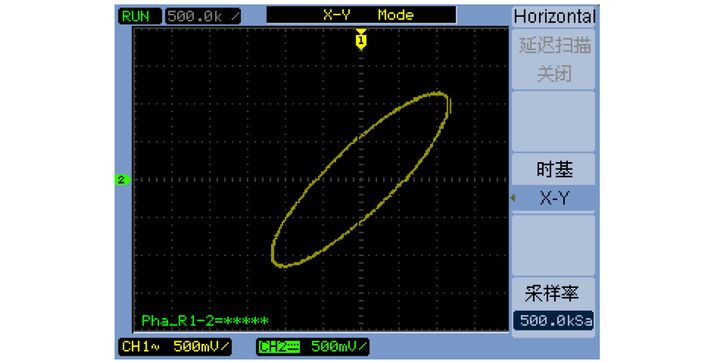Image resolution: width=720 pixels, height=362 pixels.
Task: Toggle the 关闭 option under delayed sweep
Action: (554, 74)
